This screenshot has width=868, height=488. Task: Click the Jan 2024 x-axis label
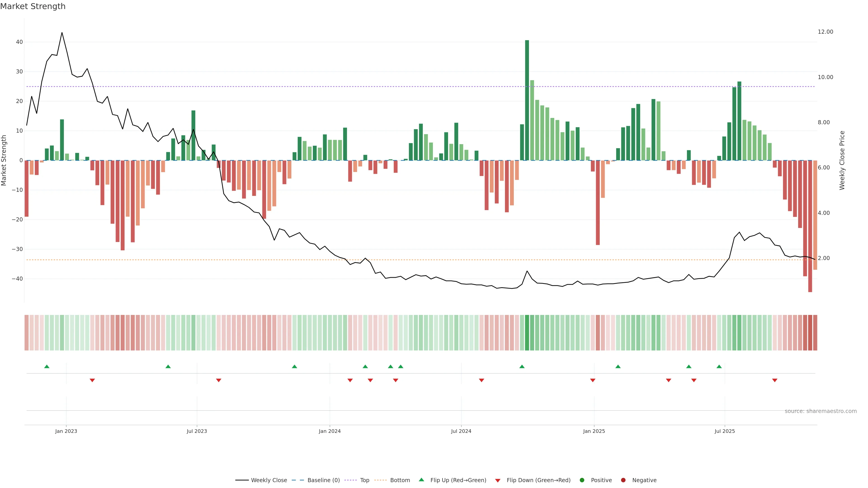tap(330, 431)
